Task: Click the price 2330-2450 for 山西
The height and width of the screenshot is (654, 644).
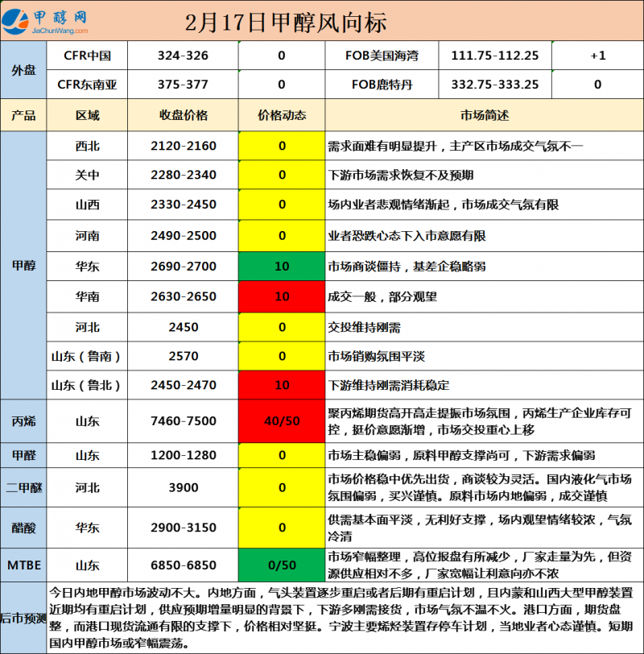Action: pyautogui.click(x=183, y=205)
